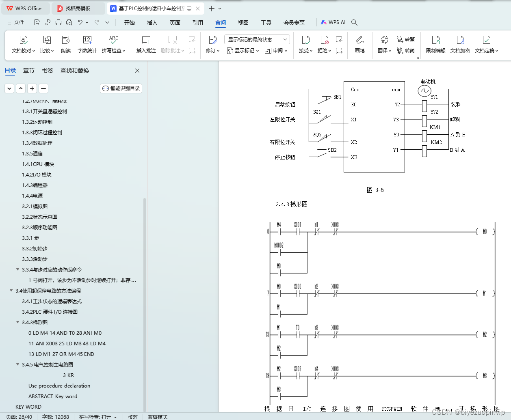This screenshot has width=511, height=420.
Task: Open 文档加密 document encryption
Action: tap(460, 45)
